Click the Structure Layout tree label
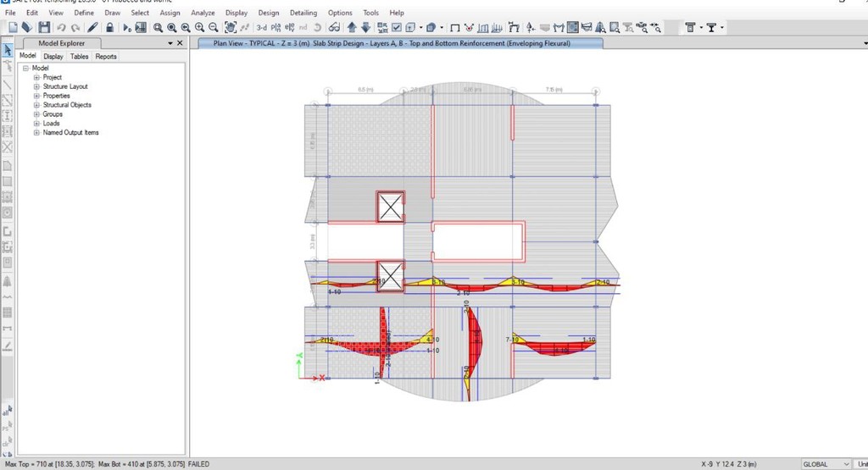The image size is (868, 470). [65, 86]
